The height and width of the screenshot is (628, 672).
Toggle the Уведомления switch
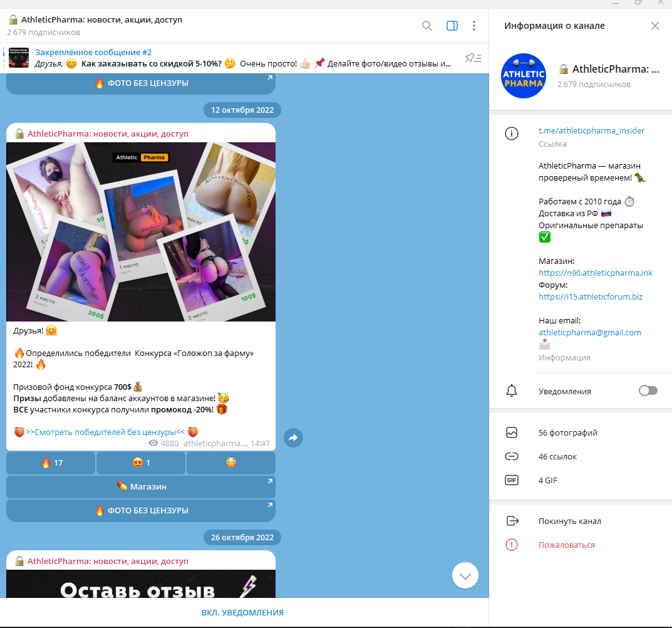648,390
